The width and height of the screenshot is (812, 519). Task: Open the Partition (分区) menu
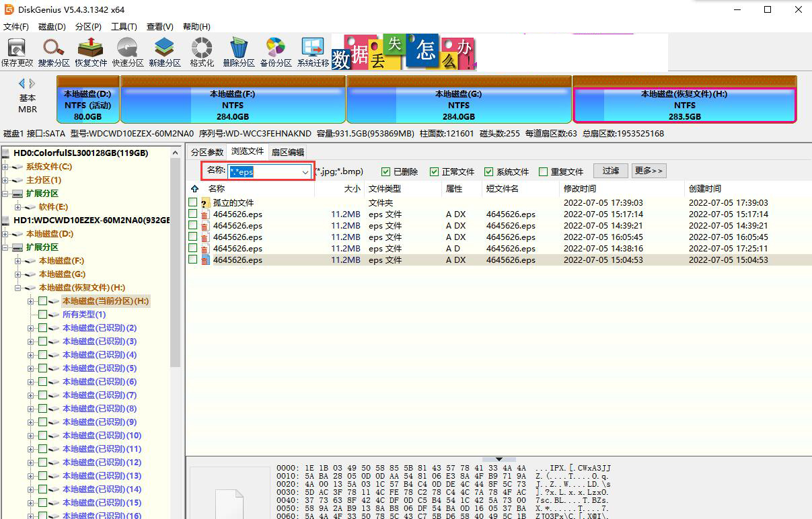pos(88,27)
